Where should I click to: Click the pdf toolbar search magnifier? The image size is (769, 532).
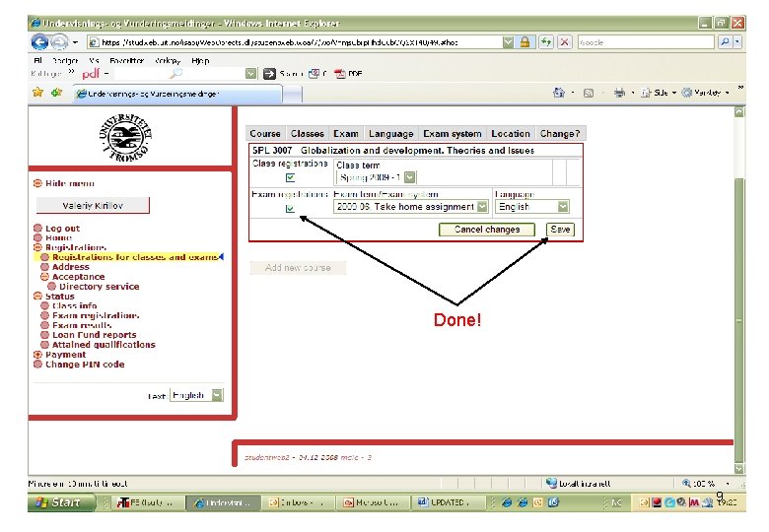(175, 74)
